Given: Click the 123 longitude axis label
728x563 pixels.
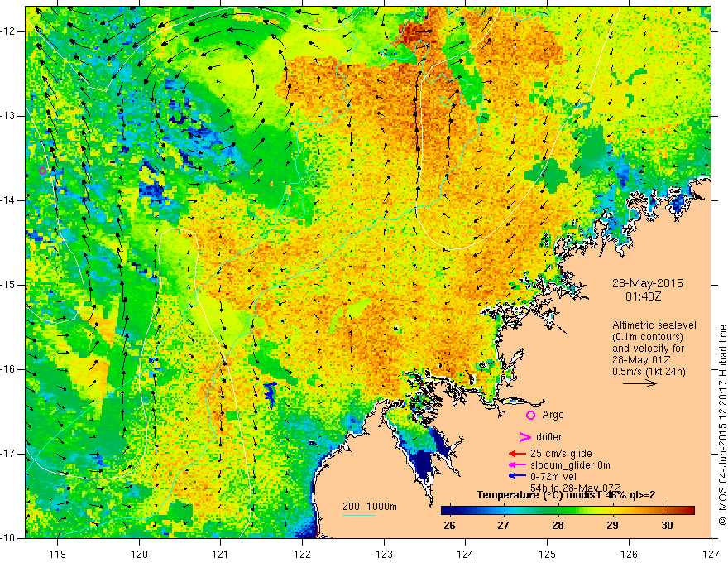Looking at the screenshot, I should coord(384,554).
